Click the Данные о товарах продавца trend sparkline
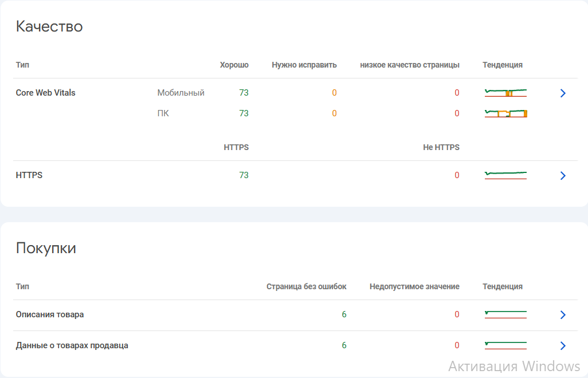The image size is (588, 378). [505, 345]
